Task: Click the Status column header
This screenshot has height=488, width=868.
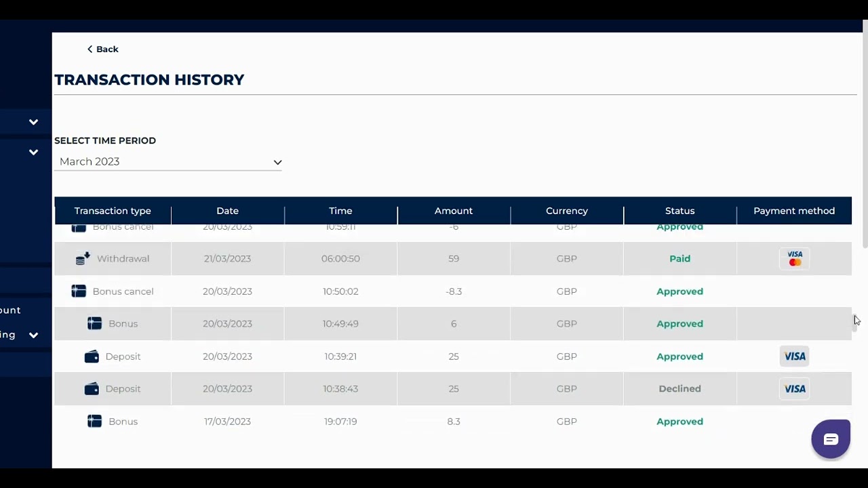Action: click(x=679, y=211)
